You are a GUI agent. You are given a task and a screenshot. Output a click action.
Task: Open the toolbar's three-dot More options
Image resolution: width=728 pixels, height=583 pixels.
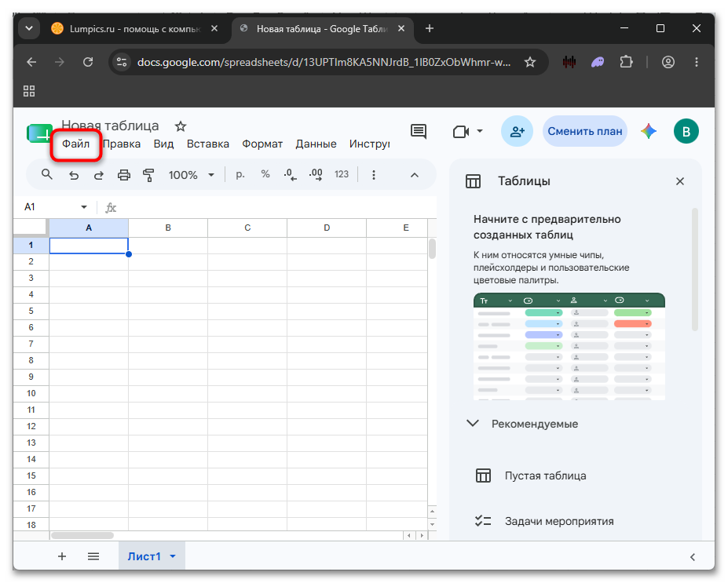tap(374, 175)
